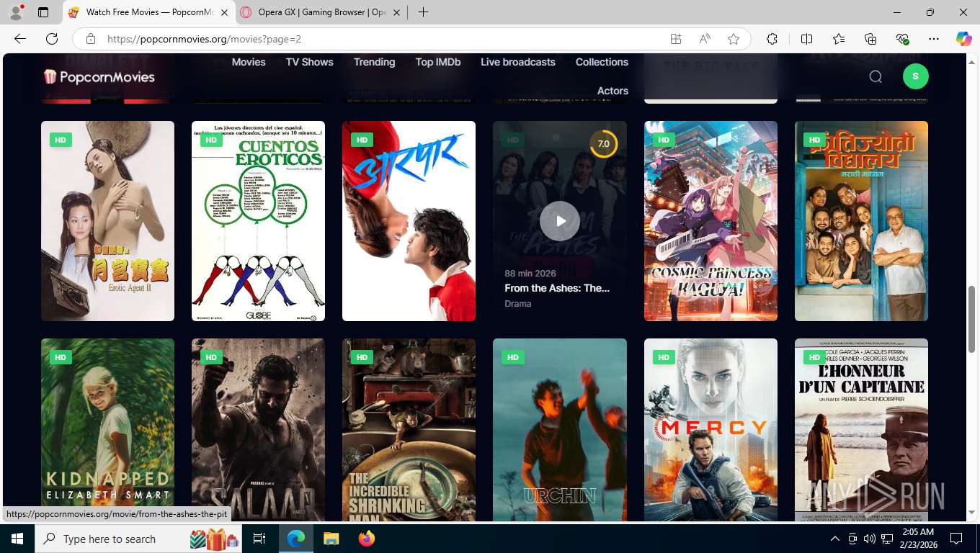Add this page to favorites star
The width and height of the screenshot is (980, 553).
(x=734, y=39)
